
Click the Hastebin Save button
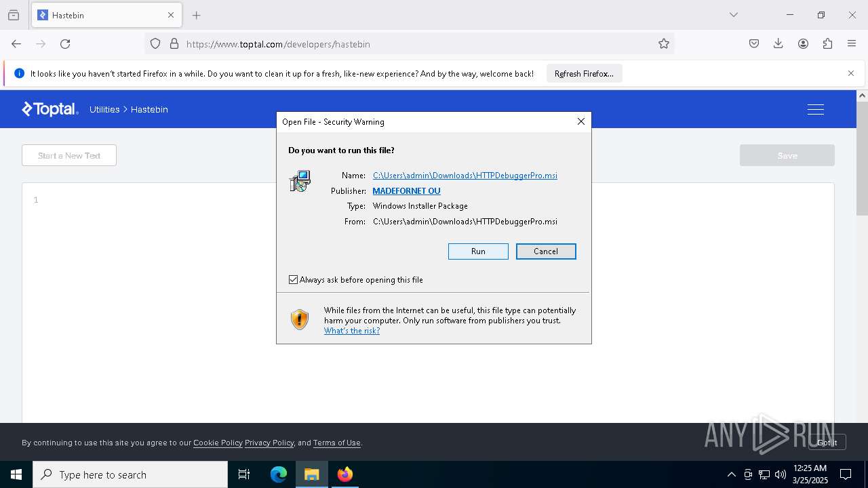coord(787,155)
